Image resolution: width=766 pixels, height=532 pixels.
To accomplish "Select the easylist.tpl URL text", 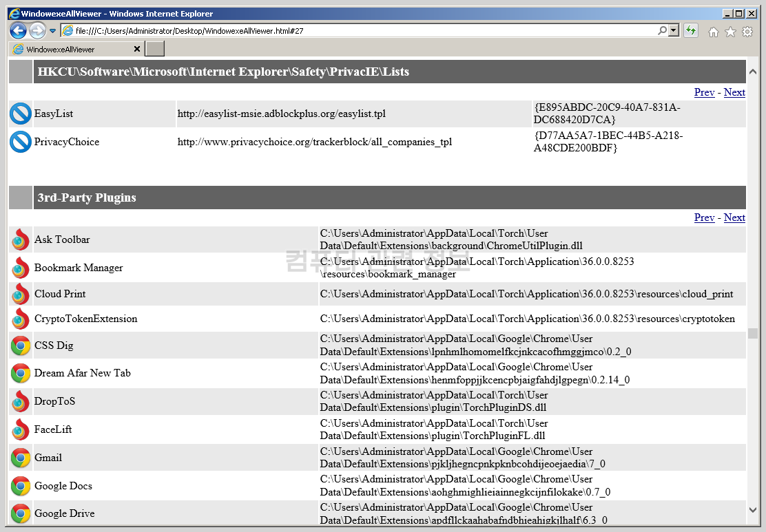I will (x=281, y=114).
